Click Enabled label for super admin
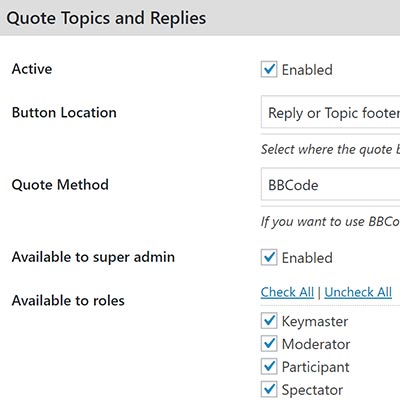Image resolution: width=400 pixels, height=400 pixels. pyautogui.click(x=307, y=258)
